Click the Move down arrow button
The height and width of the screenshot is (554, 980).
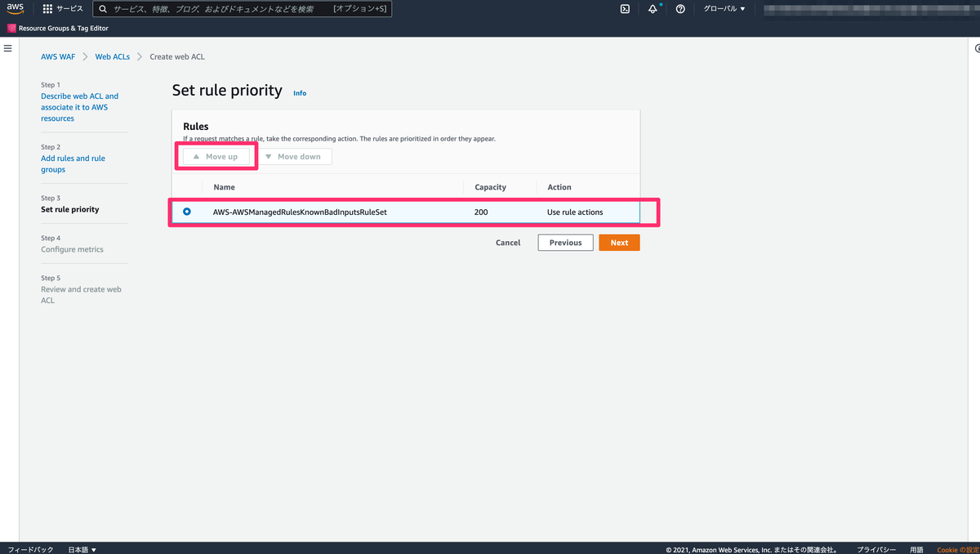[296, 156]
